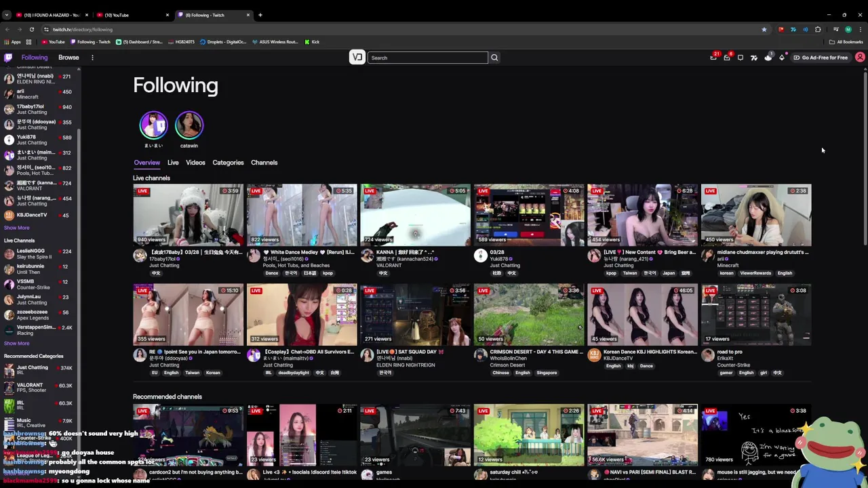Click the Singapore tag under Crimson Desert stream
Image resolution: width=868 pixels, height=488 pixels.
point(547,373)
